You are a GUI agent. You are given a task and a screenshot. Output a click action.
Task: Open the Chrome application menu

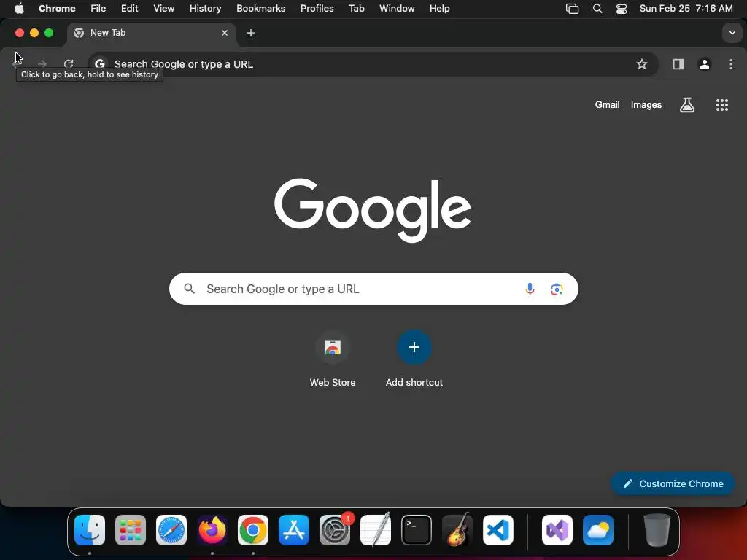(x=57, y=8)
